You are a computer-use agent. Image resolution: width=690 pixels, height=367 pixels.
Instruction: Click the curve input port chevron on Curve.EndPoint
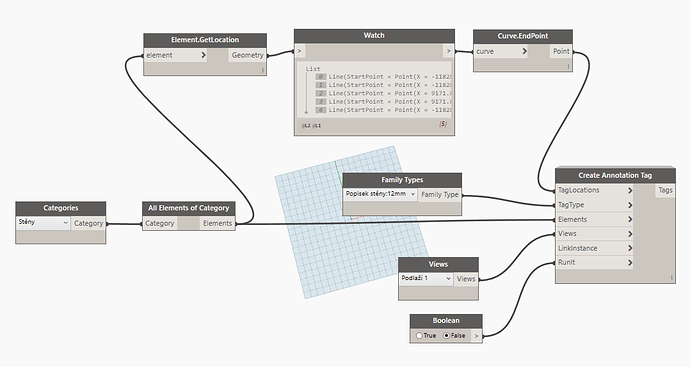click(x=525, y=51)
